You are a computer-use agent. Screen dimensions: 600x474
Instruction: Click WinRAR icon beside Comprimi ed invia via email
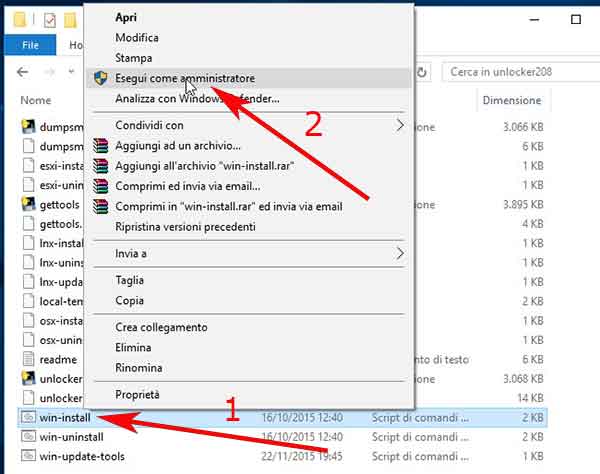(101, 186)
